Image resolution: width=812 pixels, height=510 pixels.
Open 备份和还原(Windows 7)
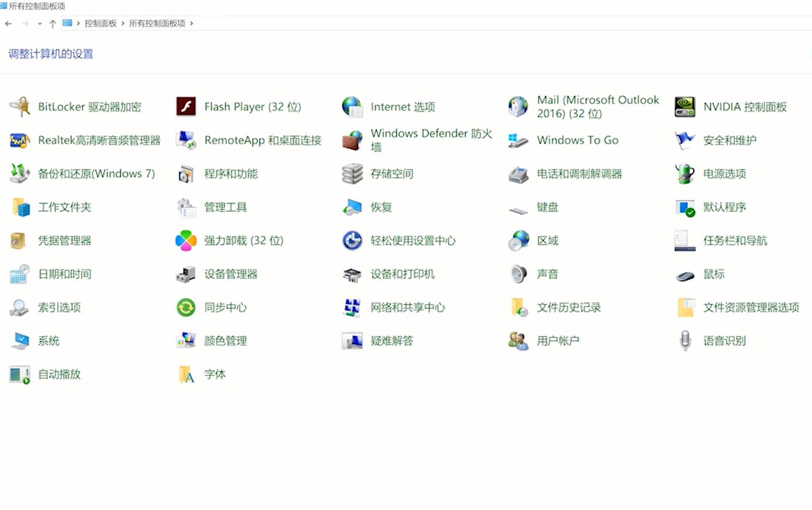coord(98,174)
